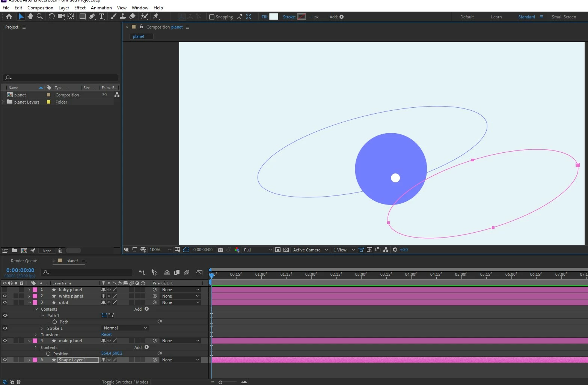Open the Full resolution dropdown

coord(258,250)
